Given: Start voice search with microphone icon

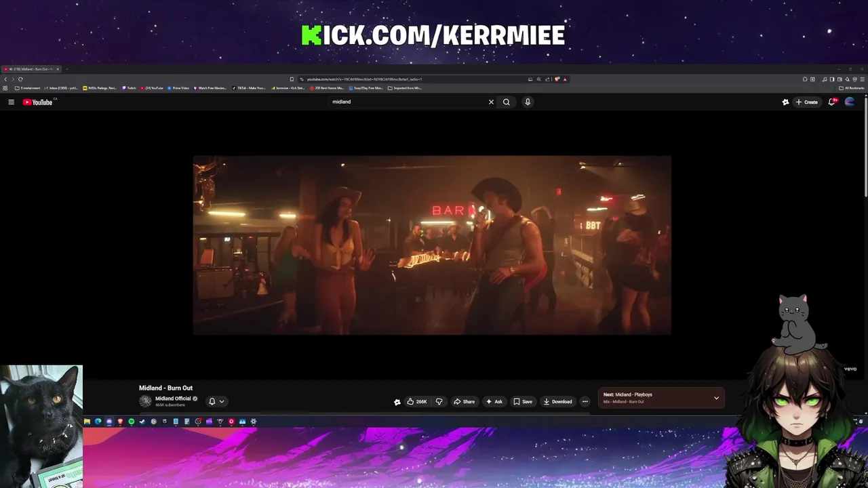Looking at the screenshot, I should point(528,102).
